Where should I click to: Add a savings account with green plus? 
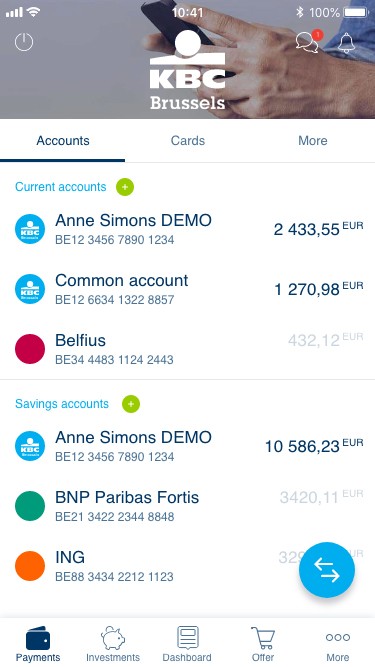[x=131, y=404]
